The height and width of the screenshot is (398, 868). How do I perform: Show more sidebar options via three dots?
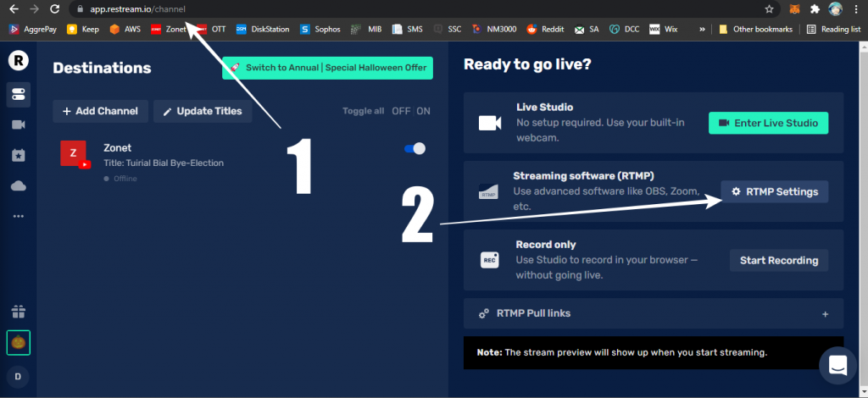tap(19, 216)
